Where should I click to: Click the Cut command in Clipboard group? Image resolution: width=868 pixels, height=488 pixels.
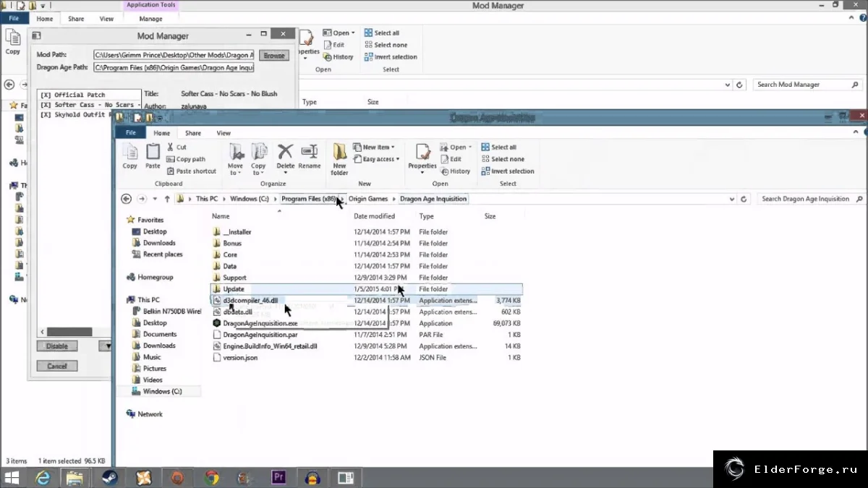(x=176, y=147)
